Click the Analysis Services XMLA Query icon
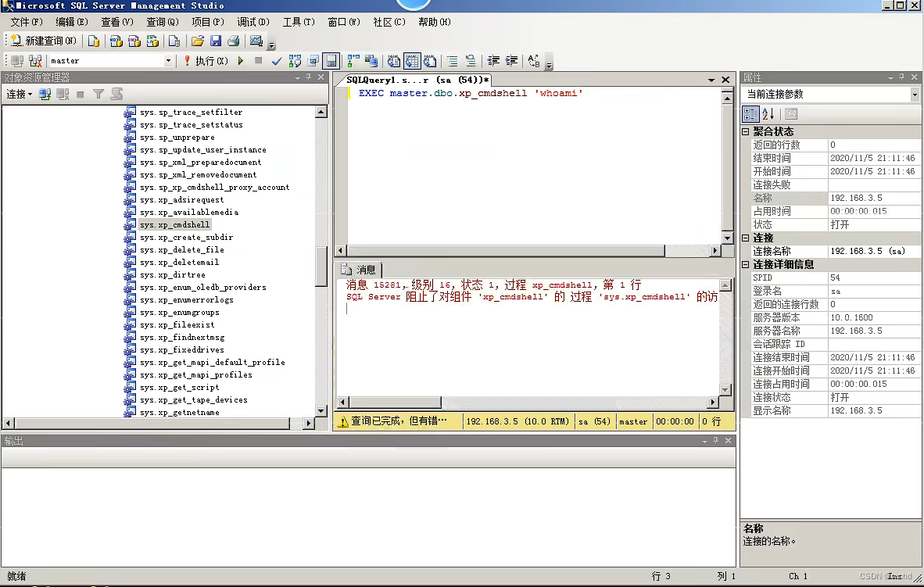 point(152,41)
